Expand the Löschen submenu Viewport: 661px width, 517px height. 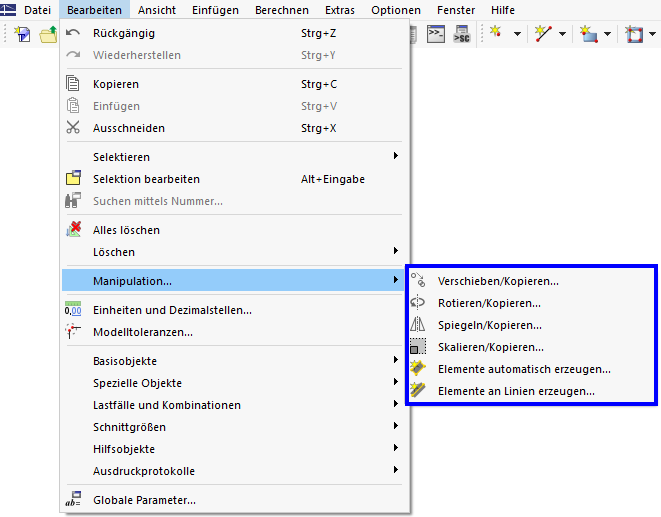click(x=233, y=252)
